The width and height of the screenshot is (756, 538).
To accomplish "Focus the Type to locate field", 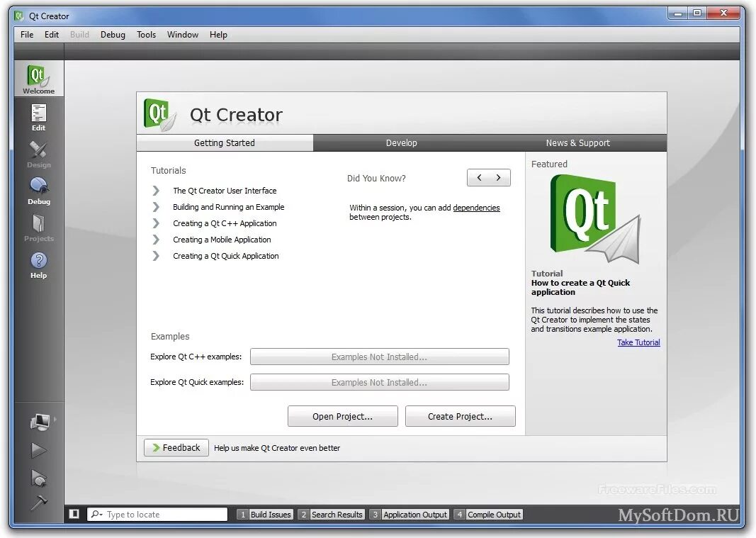I will pos(157,515).
